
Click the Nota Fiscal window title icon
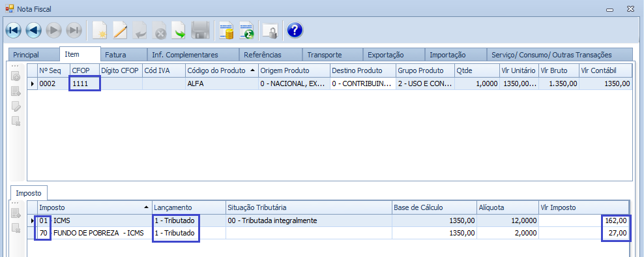coord(9,8)
